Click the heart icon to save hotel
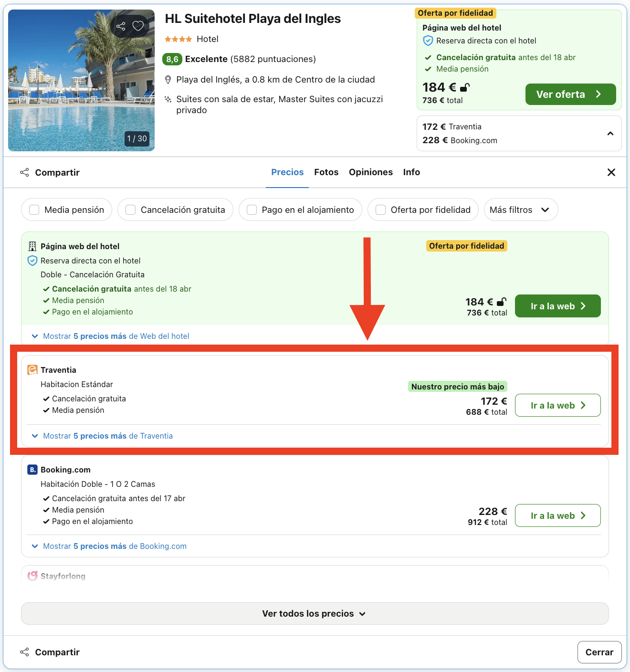Image resolution: width=630 pixels, height=672 pixels. [x=138, y=26]
